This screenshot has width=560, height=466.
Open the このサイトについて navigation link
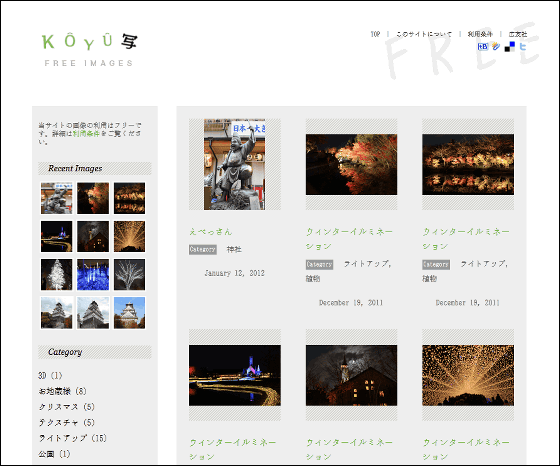coord(424,34)
